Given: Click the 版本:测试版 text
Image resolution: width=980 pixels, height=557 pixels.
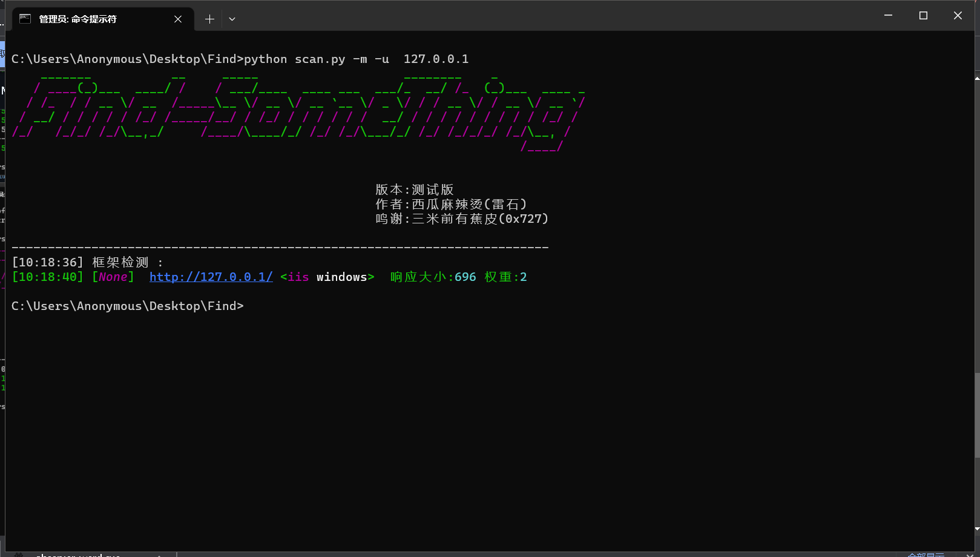Looking at the screenshot, I should point(415,190).
